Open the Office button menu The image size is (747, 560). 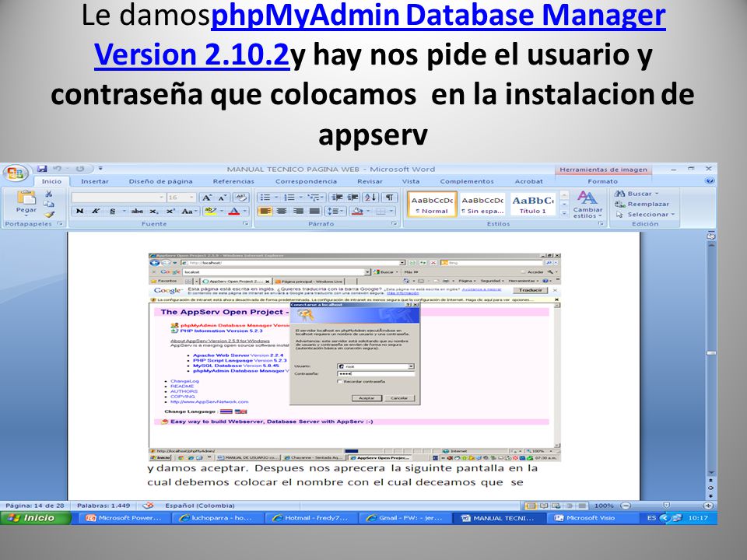[16, 173]
